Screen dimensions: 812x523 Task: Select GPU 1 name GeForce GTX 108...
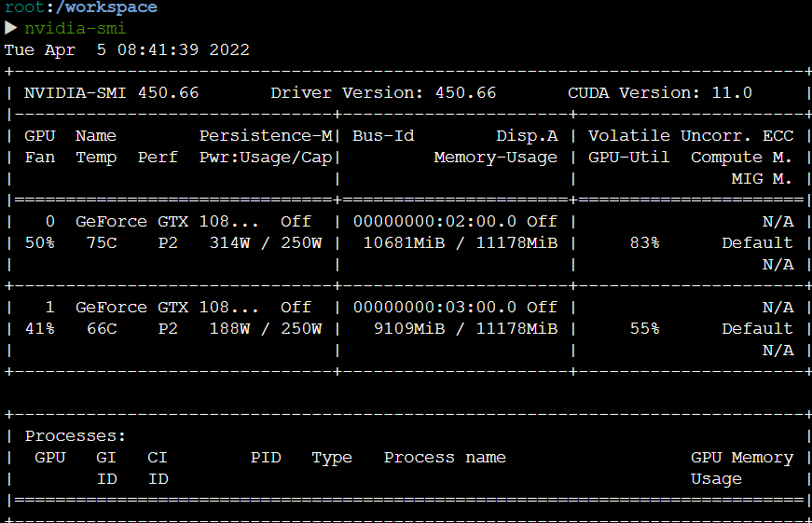coord(167,308)
